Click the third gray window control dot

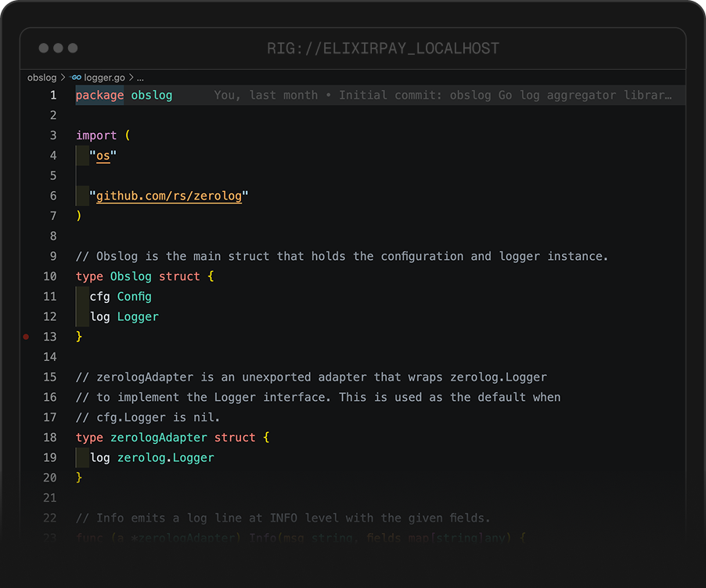[x=73, y=49]
